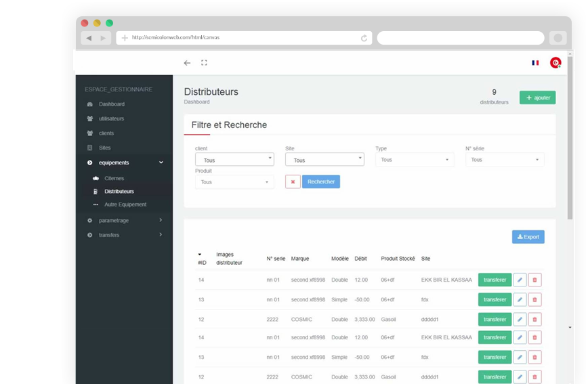The width and height of the screenshot is (588, 384).
Task: Delete second ID 14 row with trash icon
Action: click(x=534, y=337)
